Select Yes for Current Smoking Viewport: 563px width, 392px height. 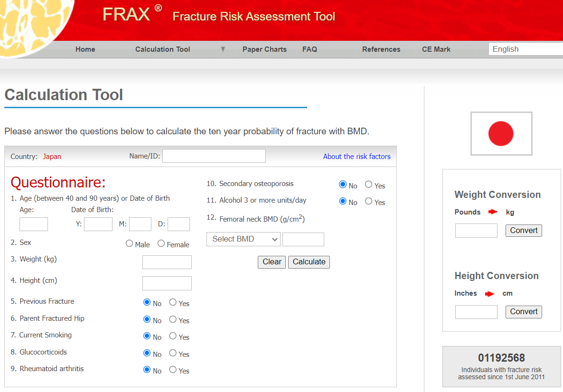coord(173,336)
